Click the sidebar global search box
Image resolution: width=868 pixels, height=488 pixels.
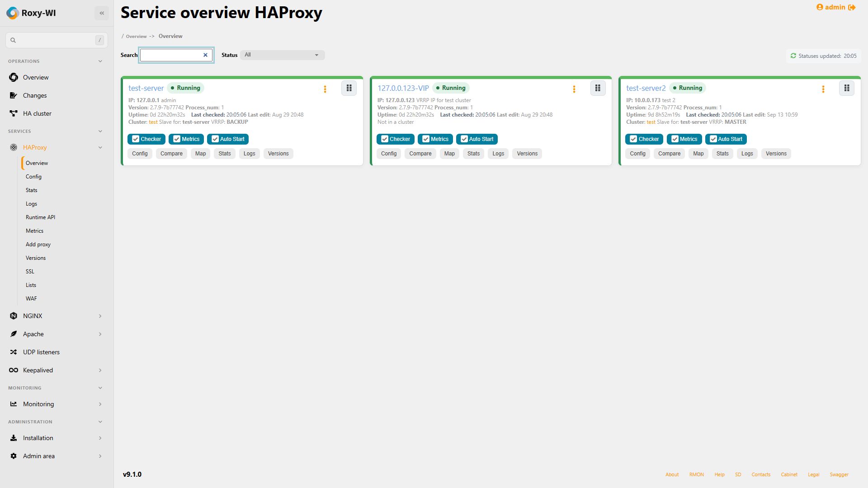point(57,40)
